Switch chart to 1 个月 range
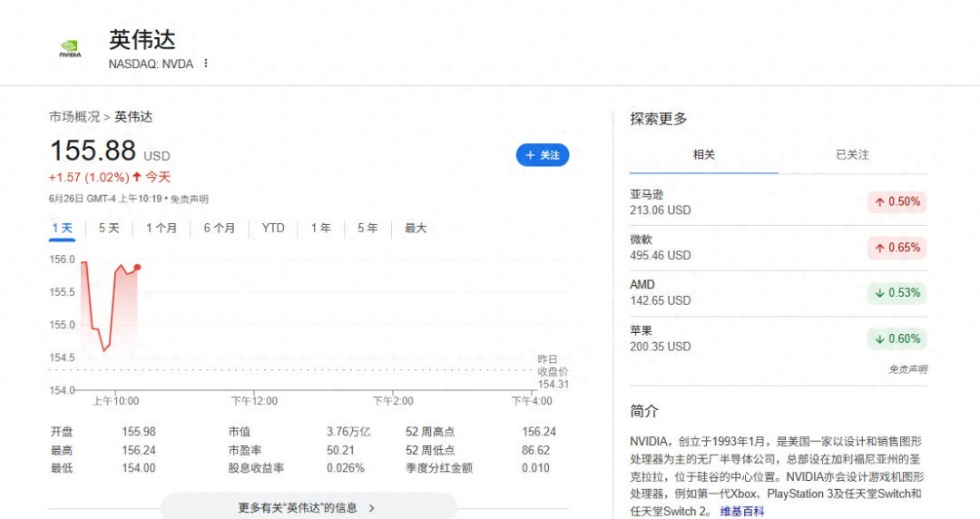The width and height of the screenshot is (980, 519). pyautogui.click(x=162, y=229)
